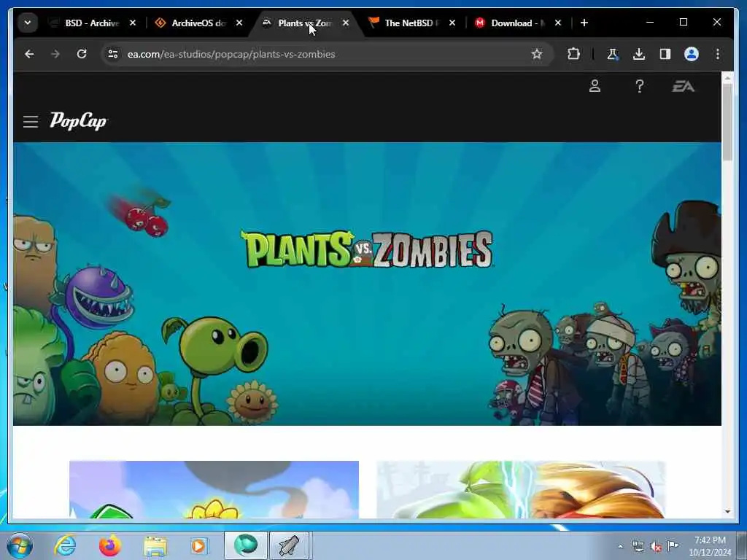The width and height of the screenshot is (747, 560).
Task: Click the PopCap logo
Action: (x=79, y=121)
